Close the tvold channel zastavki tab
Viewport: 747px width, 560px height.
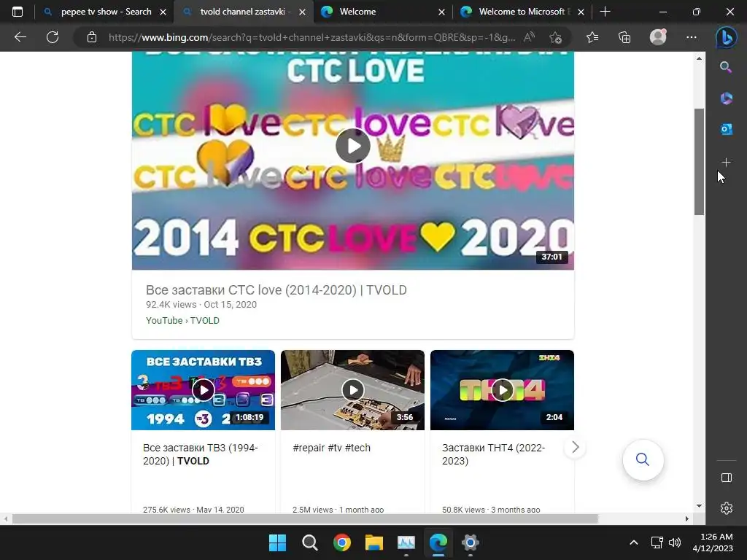302,12
